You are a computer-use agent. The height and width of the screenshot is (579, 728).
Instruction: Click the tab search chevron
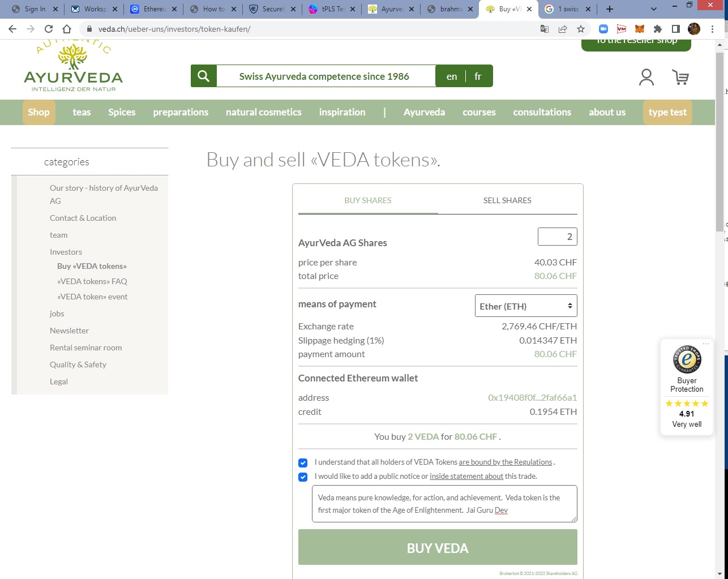pyautogui.click(x=654, y=9)
